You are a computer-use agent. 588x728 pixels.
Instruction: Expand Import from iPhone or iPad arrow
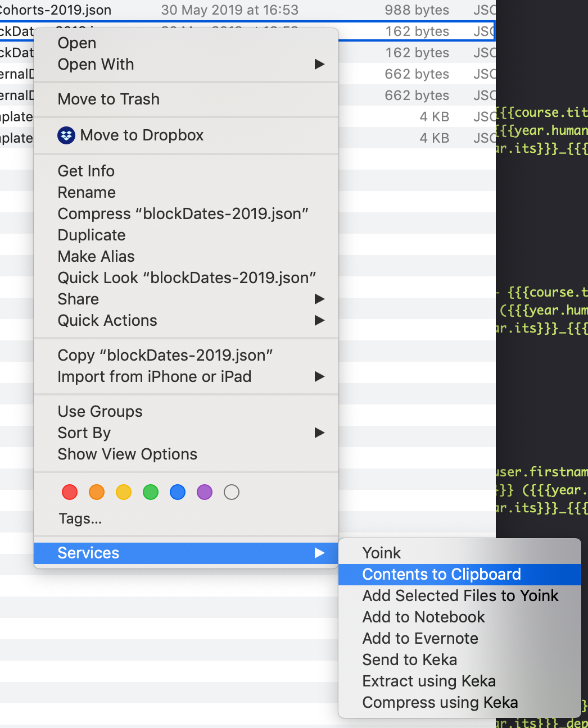coord(319,376)
